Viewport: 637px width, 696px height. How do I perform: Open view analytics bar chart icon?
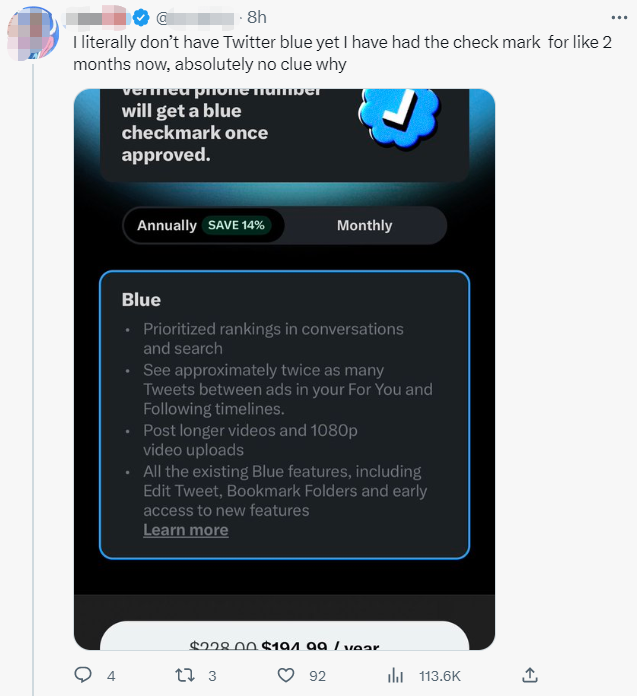tap(395, 676)
